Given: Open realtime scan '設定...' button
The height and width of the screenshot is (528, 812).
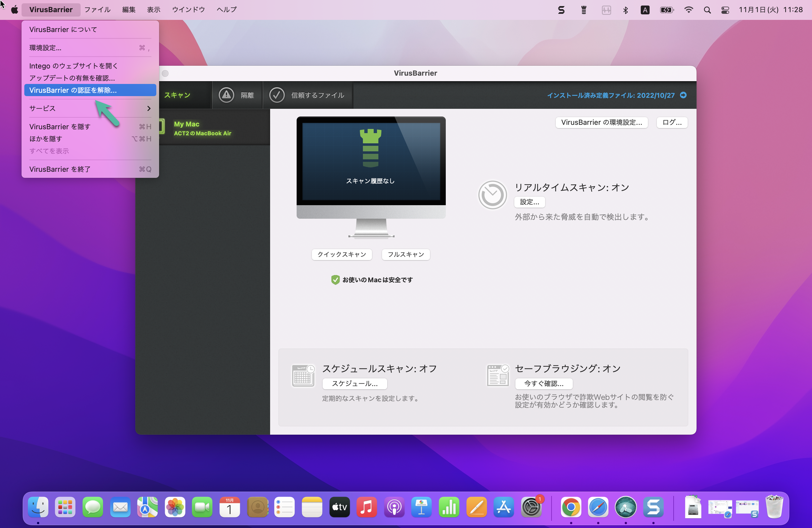Looking at the screenshot, I should pyautogui.click(x=529, y=202).
